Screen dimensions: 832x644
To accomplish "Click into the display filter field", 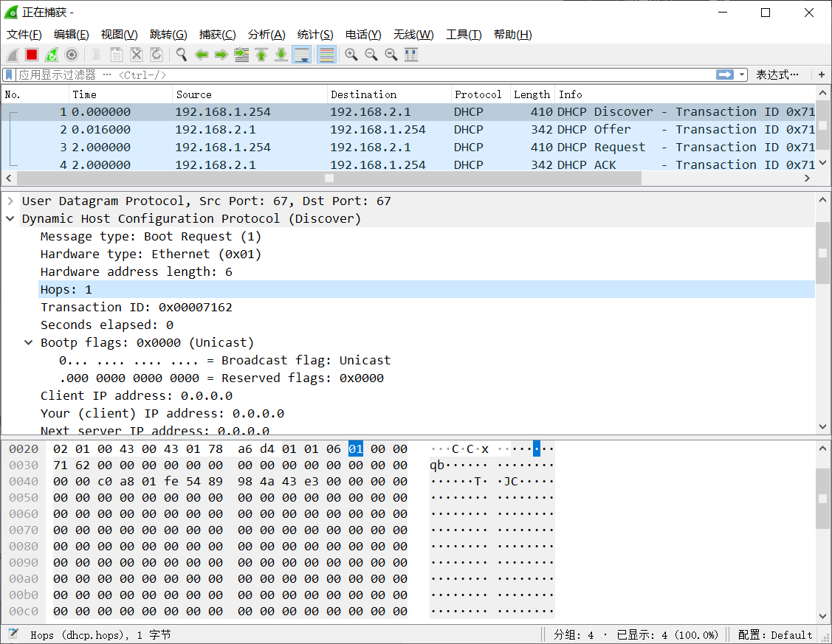I will (x=365, y=75).
